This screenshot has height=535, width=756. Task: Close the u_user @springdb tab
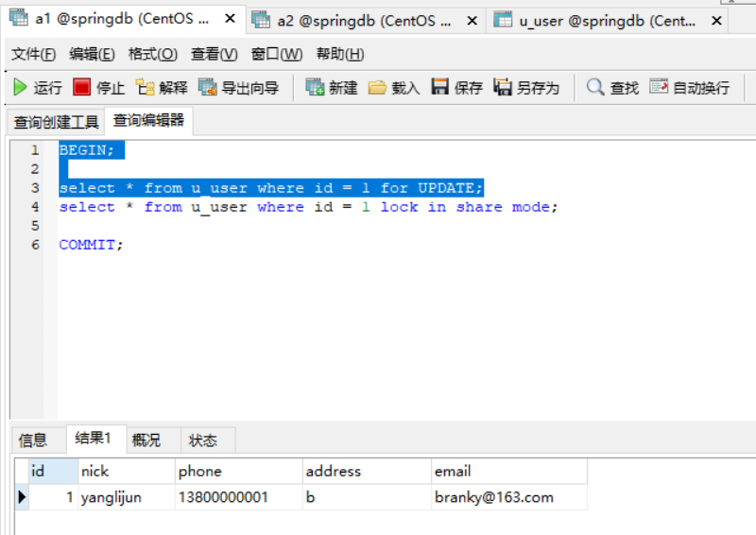click(716, 21)
